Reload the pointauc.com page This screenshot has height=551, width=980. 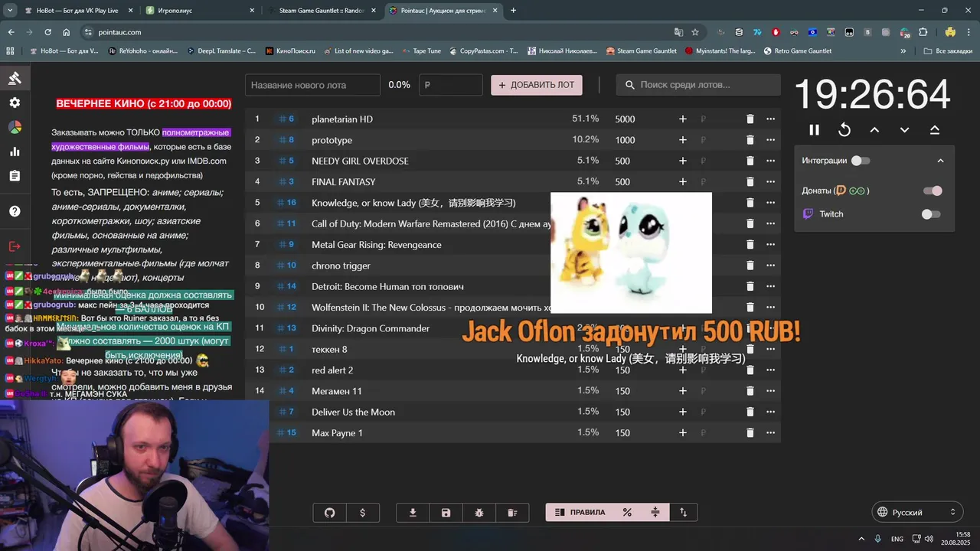click(47, 32)
